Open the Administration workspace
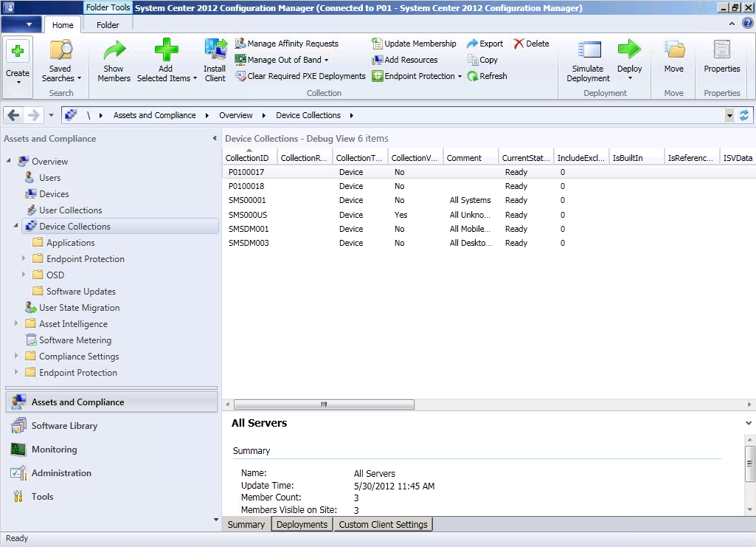This screenshot has height=547, width=756. tap(61, 472)
